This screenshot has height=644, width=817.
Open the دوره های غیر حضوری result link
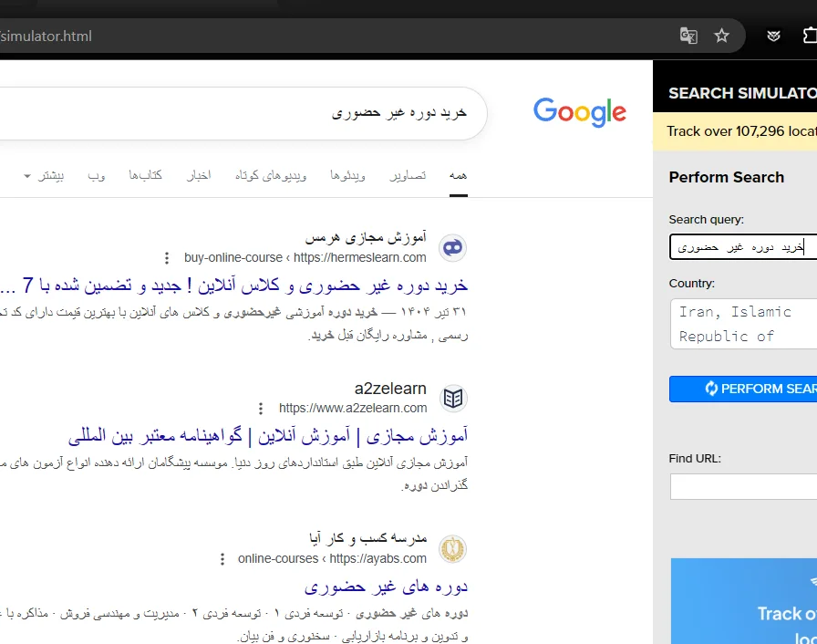tap(386, 587)
